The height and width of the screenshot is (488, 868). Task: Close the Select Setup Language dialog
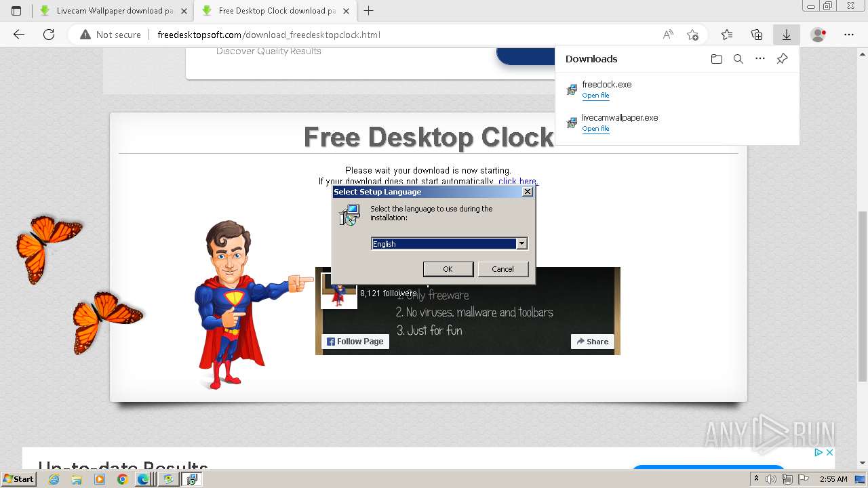[527, 192]
